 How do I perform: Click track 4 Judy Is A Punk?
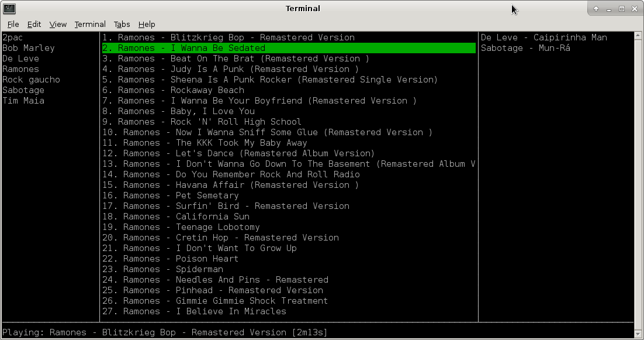pyautogui.click(x=230, y=69)
